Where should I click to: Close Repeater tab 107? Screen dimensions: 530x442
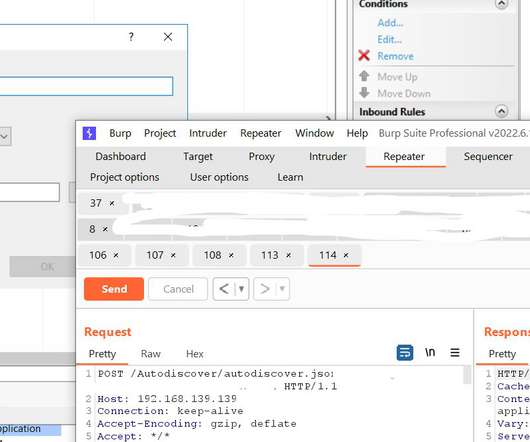click(x=173, y=255)
